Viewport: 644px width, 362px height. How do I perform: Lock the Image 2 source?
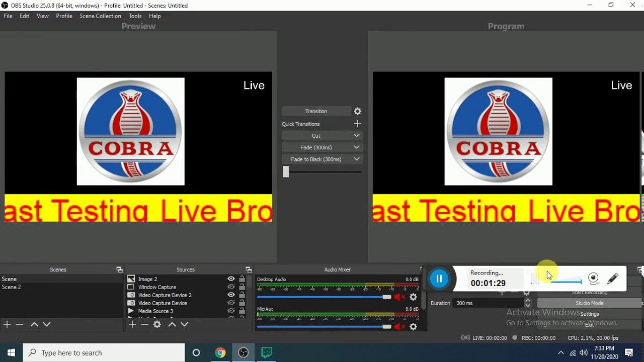pyautogui.click(x=242, y=279)
